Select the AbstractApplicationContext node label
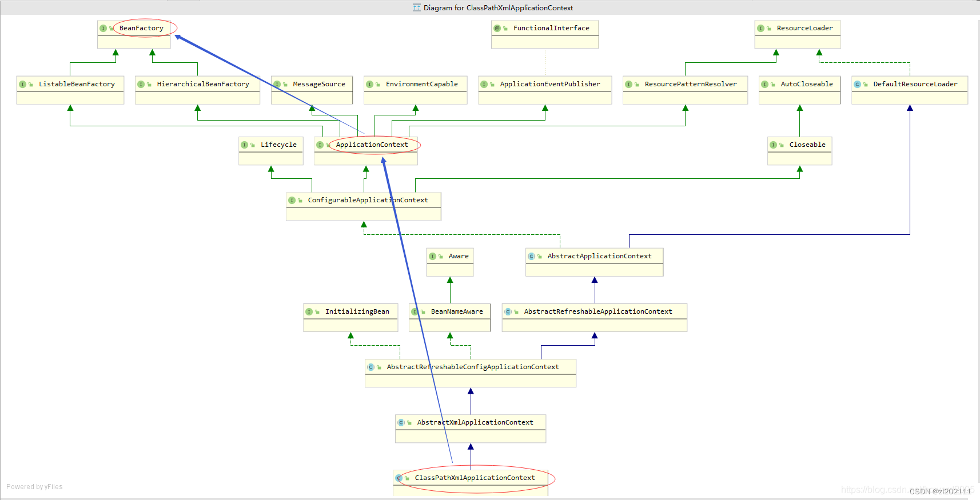This screenshot has width=980, height=500. point(599,256)
